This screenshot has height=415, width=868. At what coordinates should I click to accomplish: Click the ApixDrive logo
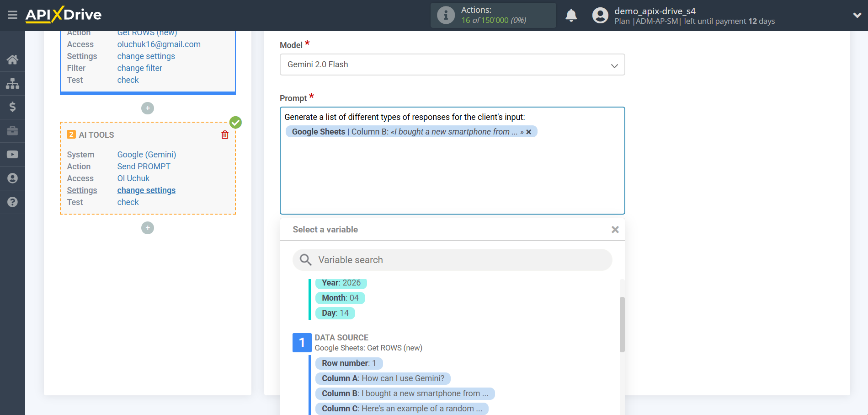click(63, 15)
